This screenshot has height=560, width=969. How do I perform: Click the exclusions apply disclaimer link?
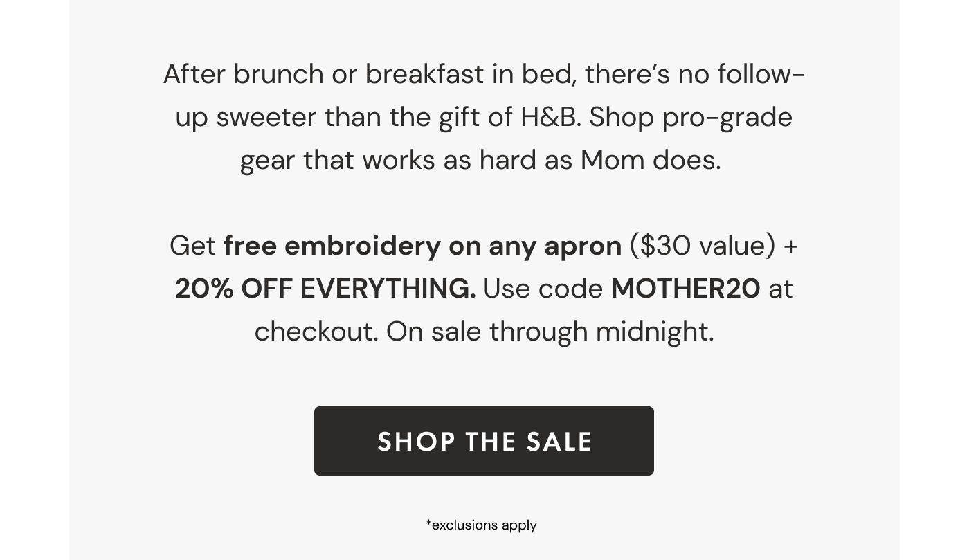pos(481,525)
